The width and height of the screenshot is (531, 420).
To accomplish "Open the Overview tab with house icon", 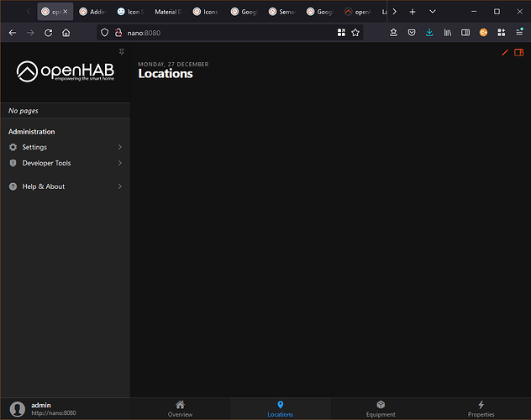I will (180, 409).
